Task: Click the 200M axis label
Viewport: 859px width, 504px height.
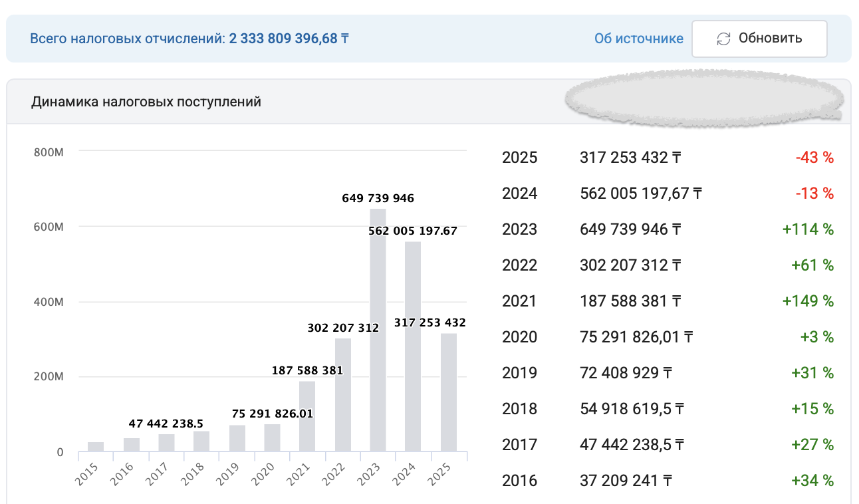Action: click(x=49, y=377)
